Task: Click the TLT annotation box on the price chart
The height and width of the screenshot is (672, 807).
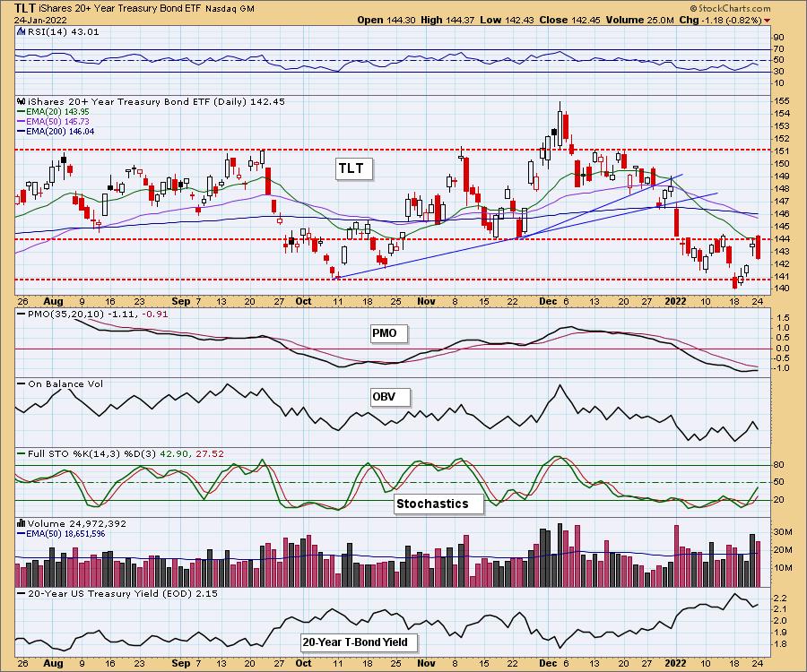Action: [353, 168]
